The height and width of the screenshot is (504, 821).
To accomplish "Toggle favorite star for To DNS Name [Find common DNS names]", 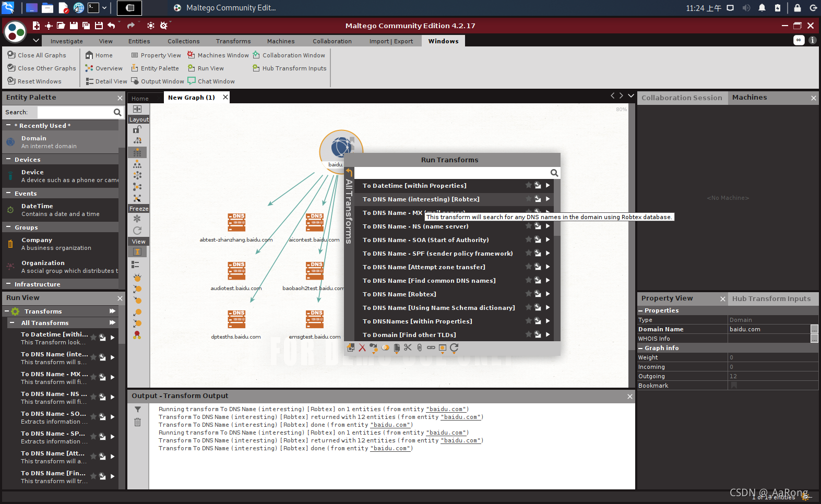I will 528,280.
